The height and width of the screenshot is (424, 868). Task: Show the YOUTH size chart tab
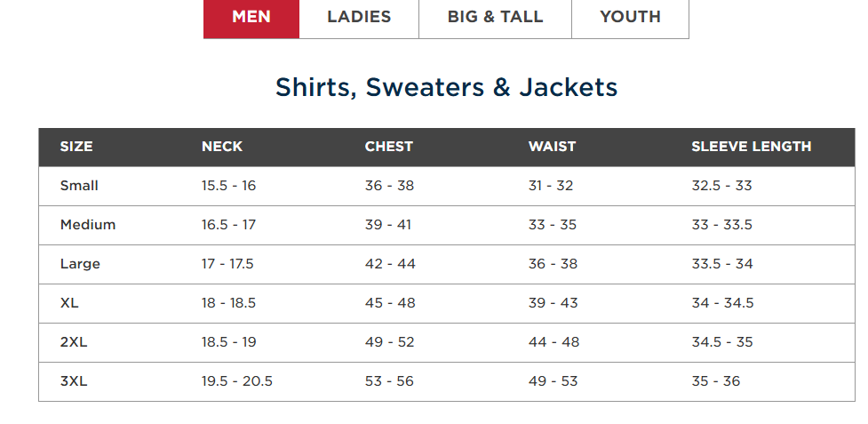pos(630,17)
